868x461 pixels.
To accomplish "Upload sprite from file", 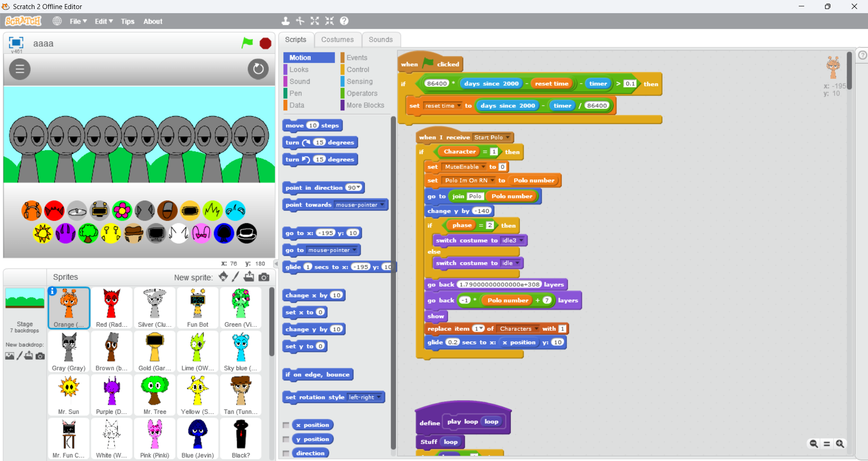I will pyautogui.click(x=249, y=277).
